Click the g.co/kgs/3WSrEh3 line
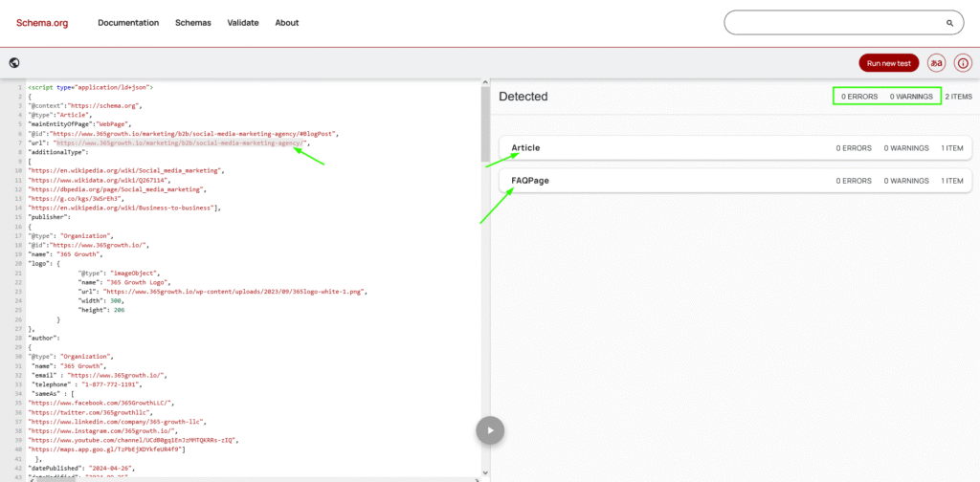This screenshot has height=482, width=980. pyautogui.click(x=77, y=198)
